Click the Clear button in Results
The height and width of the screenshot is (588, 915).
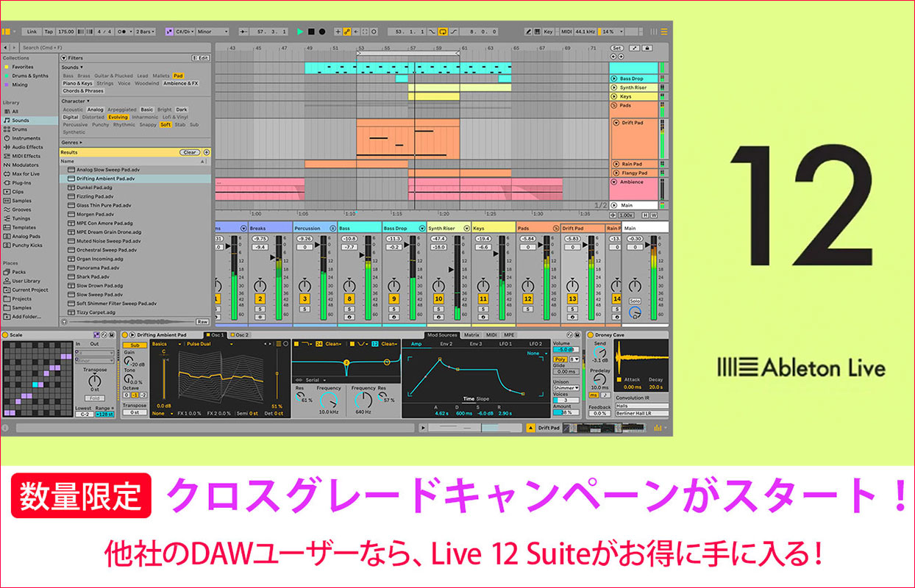tap(190, 152)
